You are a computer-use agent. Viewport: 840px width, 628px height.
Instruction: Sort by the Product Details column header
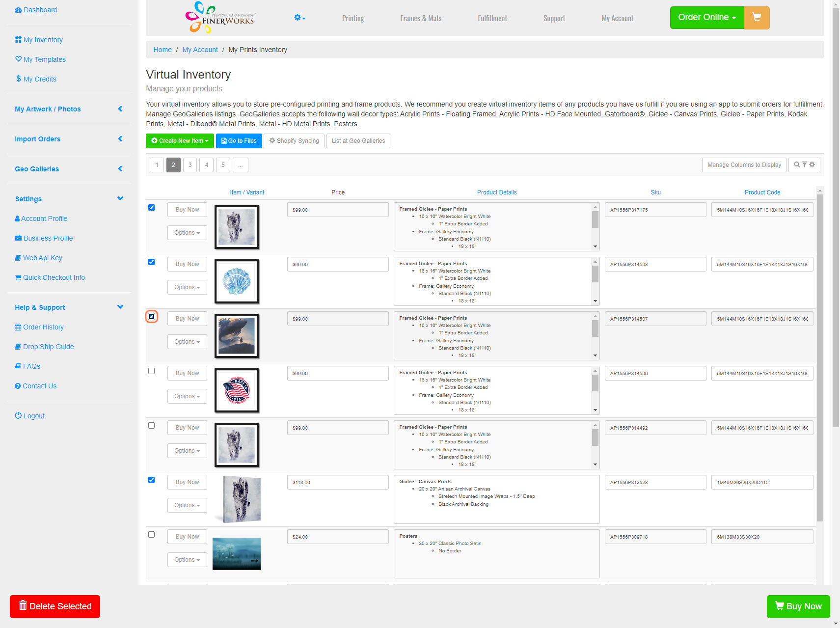click(497, 192)
